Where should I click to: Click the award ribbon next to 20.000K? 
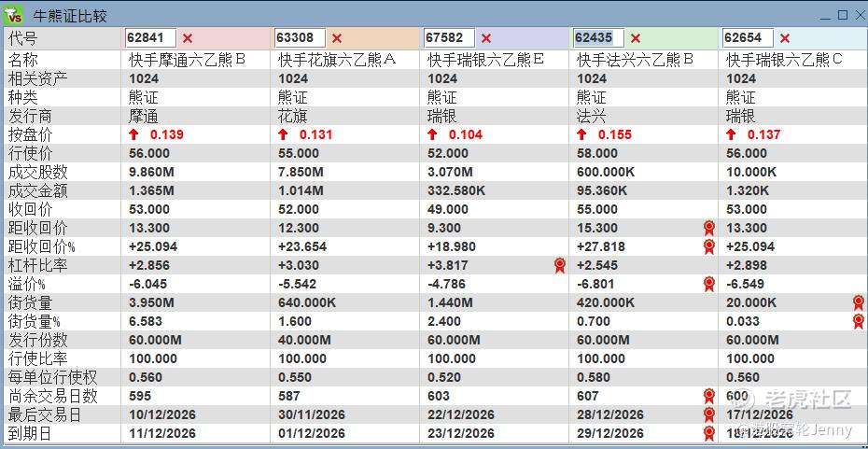(x=859, y=302)
